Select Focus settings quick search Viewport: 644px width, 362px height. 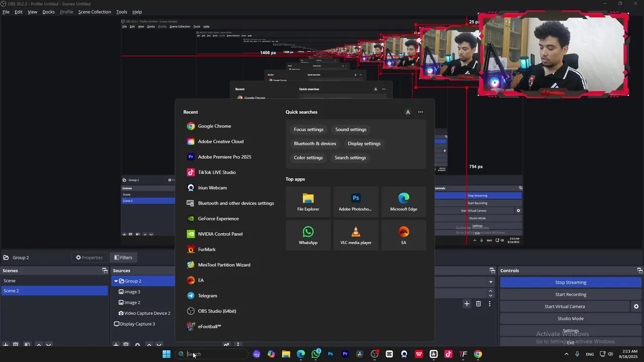(308, 130)
